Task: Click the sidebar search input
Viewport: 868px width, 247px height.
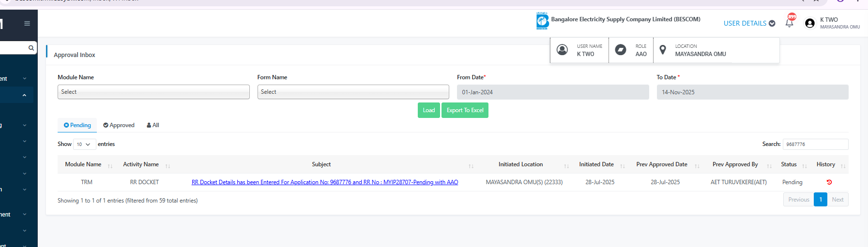Action: click(14, 48)
